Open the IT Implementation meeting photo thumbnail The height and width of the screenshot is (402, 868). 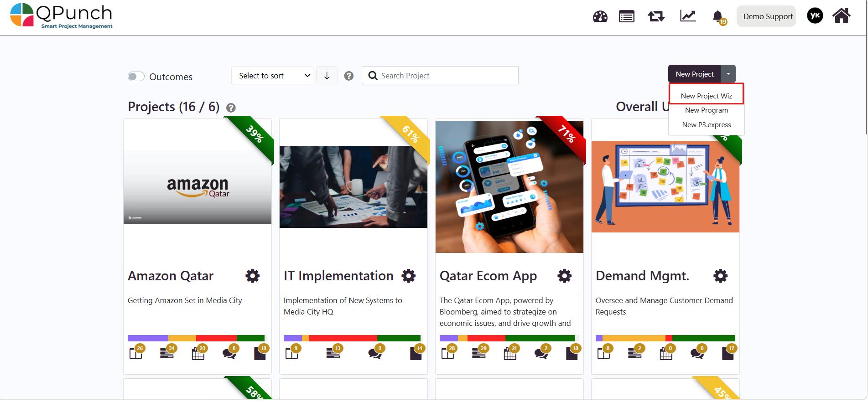353,187
